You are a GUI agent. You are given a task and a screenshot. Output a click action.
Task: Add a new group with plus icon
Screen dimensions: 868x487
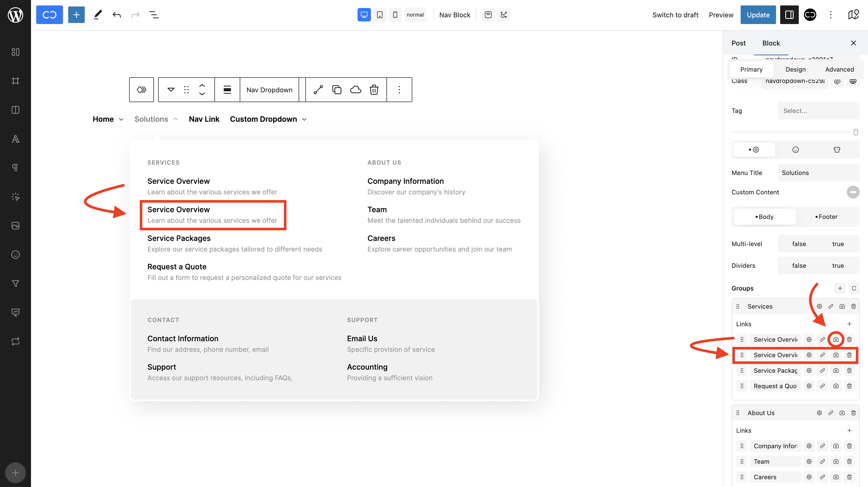click(840, 288)
